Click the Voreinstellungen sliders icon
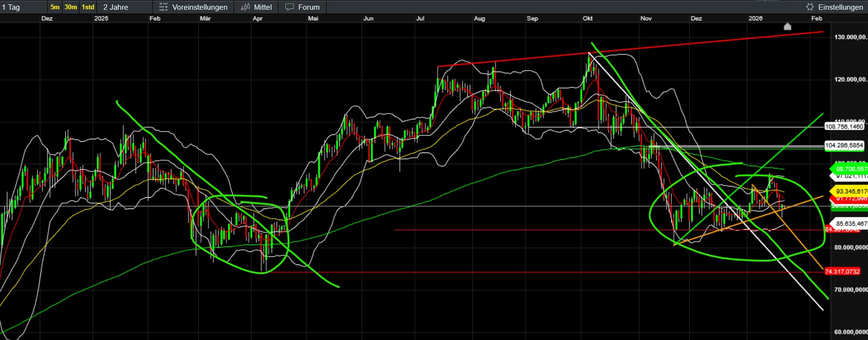Viewport: 868px width, 340px height. [x=164, y=7]
